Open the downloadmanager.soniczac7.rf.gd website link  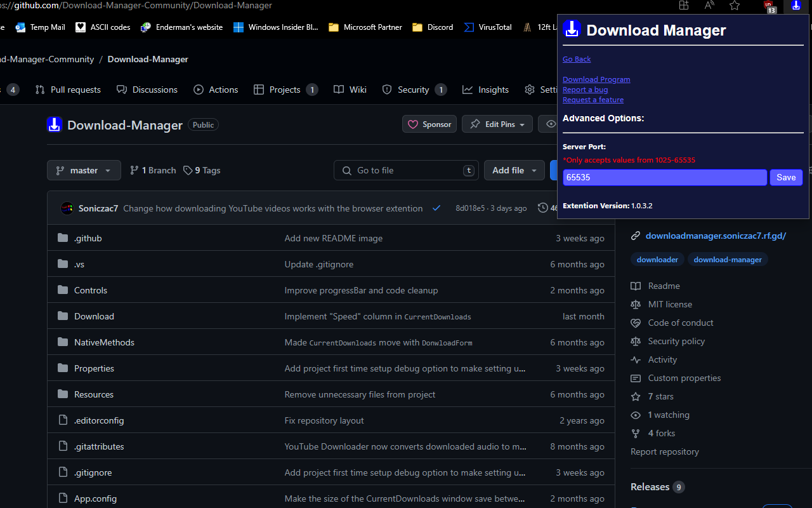(x=716, y=236)
